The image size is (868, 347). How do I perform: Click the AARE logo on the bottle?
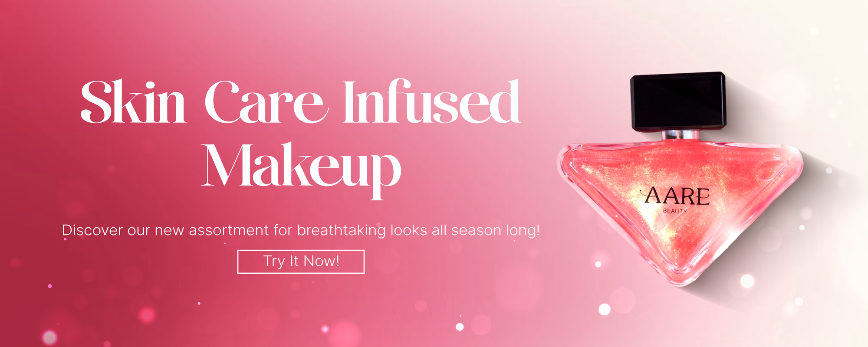click(x=676, y=196)
